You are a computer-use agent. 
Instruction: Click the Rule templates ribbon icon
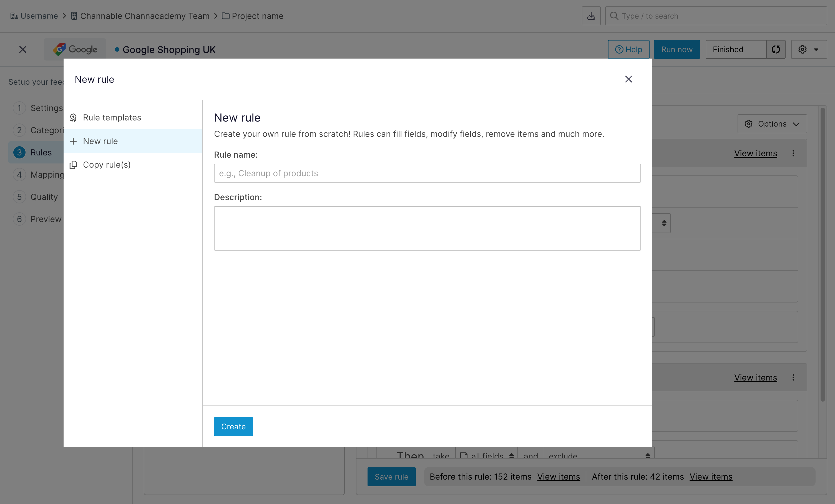click(73, 117)
